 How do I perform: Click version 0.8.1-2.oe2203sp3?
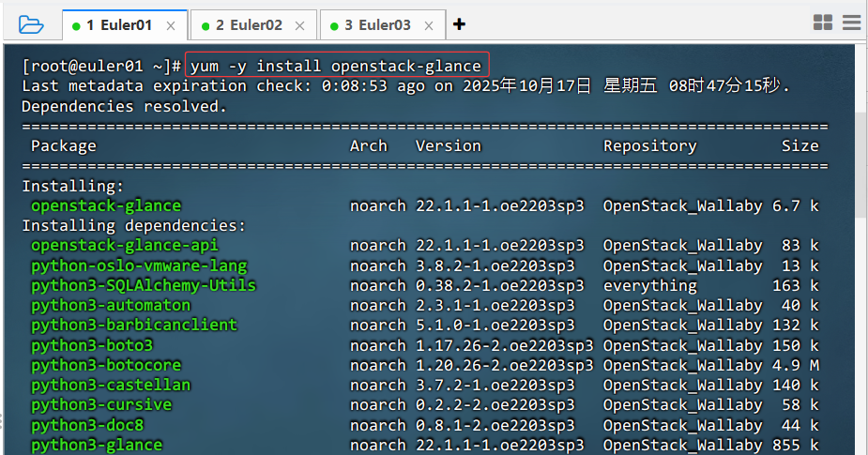[495, 425]
